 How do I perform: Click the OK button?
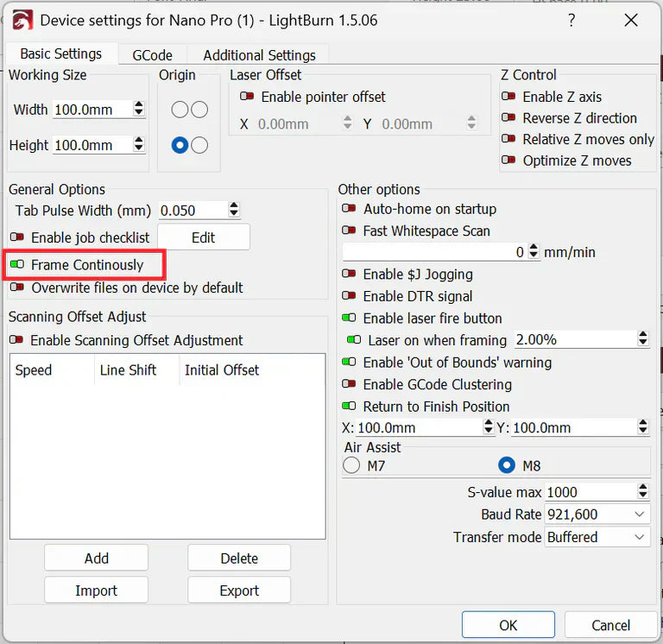point(508,625)
